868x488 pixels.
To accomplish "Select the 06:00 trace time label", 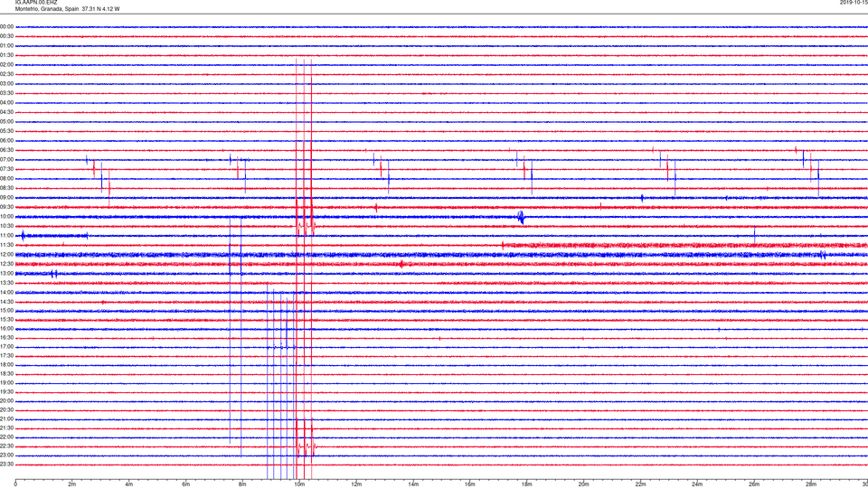I will (7, 141).
